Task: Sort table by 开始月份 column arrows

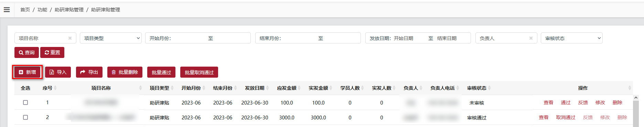Action: pyautogui.click(x=204, y=88)
